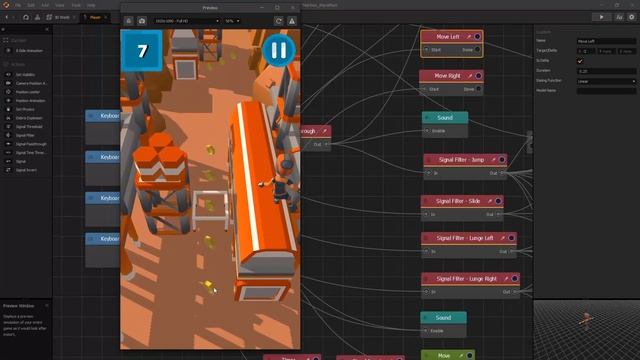Click the Duration value field
This screenshot has width=640, height=360.
point(606,71)
